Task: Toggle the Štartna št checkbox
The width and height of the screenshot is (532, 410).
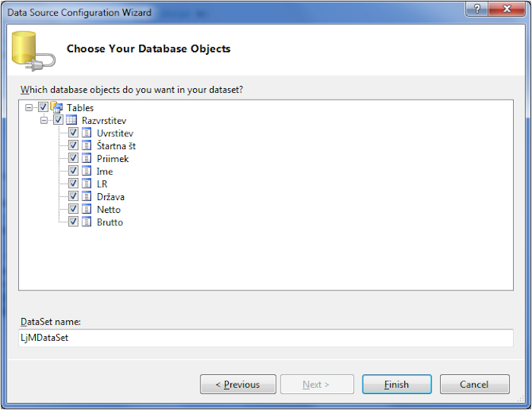Action: tap(73, 146)
